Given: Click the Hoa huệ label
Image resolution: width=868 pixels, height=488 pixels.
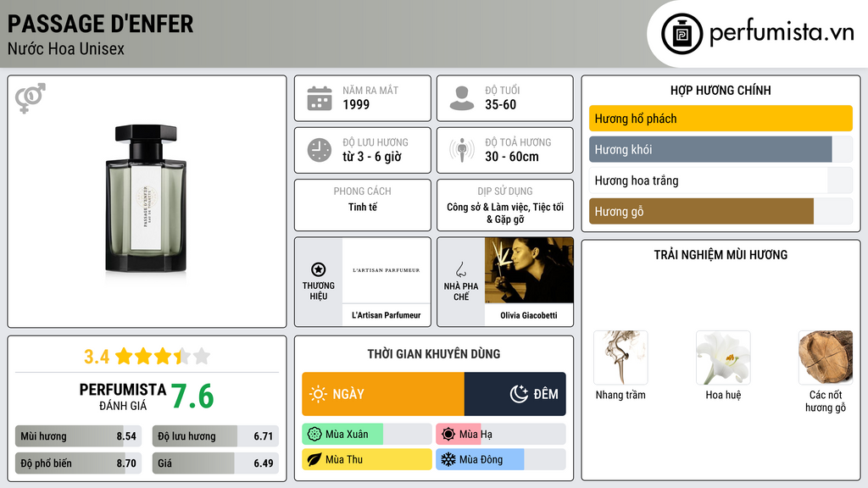Looking at the screenshot, I should tap(723, 395).
